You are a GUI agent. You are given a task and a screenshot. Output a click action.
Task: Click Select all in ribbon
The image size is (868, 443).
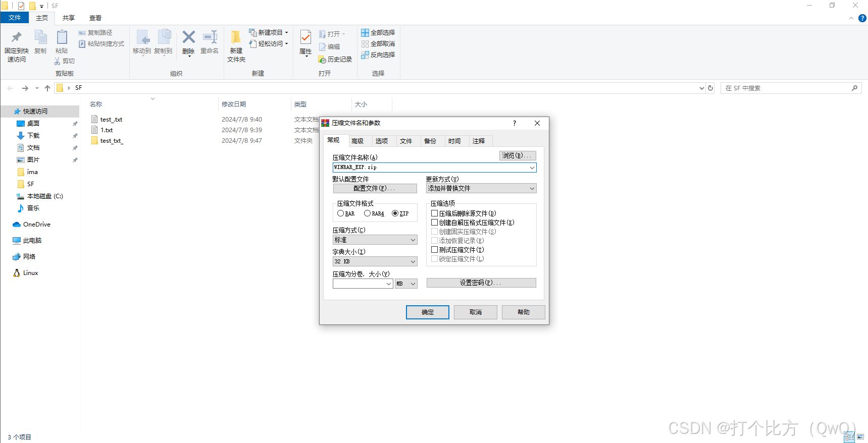tap(378, 33)
